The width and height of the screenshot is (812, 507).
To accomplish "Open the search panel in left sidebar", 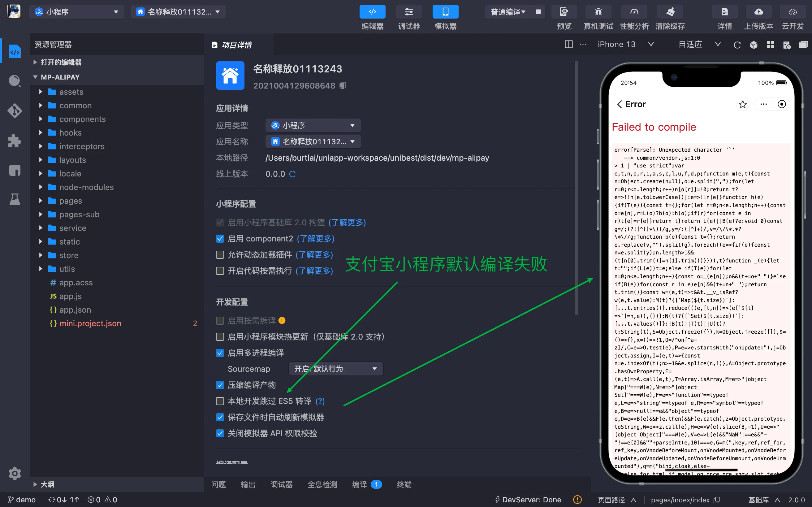I will pyautogui.click(x=15, y=81).
